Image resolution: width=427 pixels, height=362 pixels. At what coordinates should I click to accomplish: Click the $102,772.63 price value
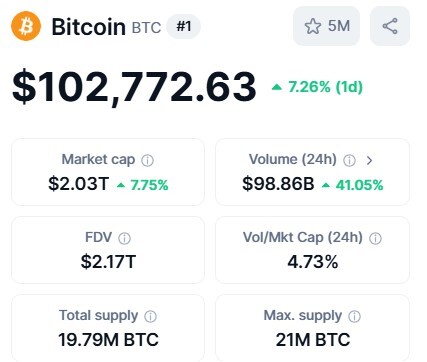tap(134, 87)
